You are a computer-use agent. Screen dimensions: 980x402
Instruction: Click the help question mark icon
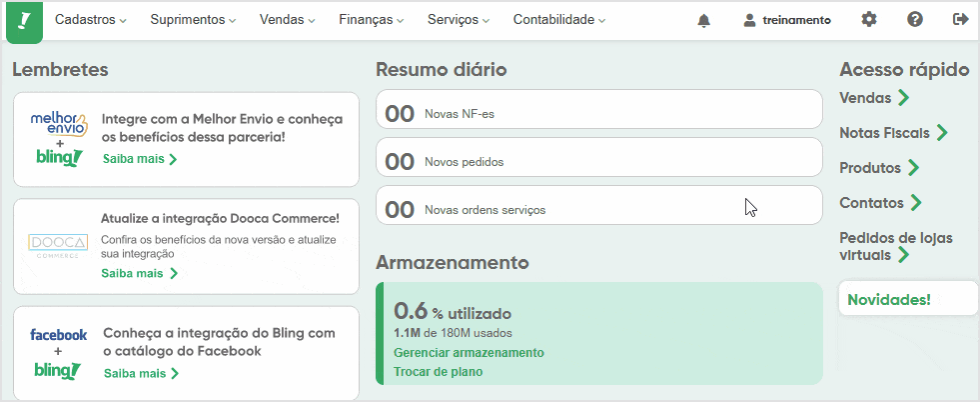[x=915, y=20]
